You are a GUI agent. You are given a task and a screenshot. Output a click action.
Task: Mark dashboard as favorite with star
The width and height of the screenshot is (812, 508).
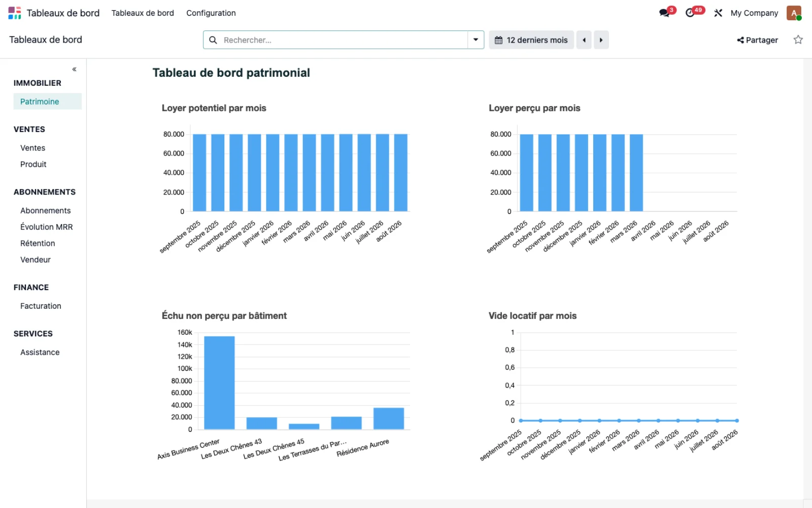coord(798,40)
